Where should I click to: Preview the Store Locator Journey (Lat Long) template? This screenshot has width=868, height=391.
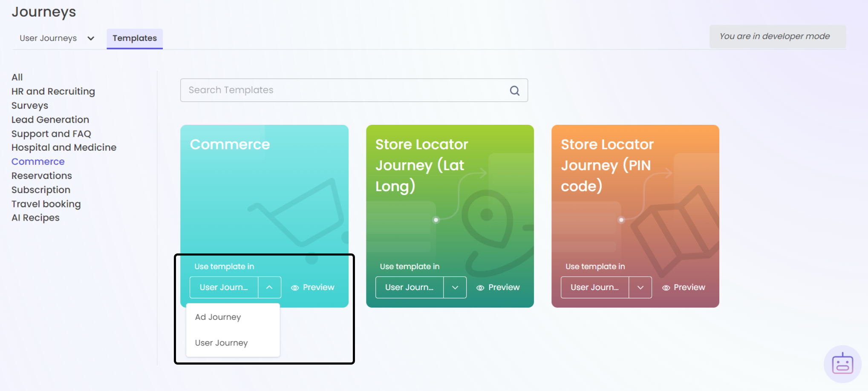pyautogui.click(x=498, y=287)
